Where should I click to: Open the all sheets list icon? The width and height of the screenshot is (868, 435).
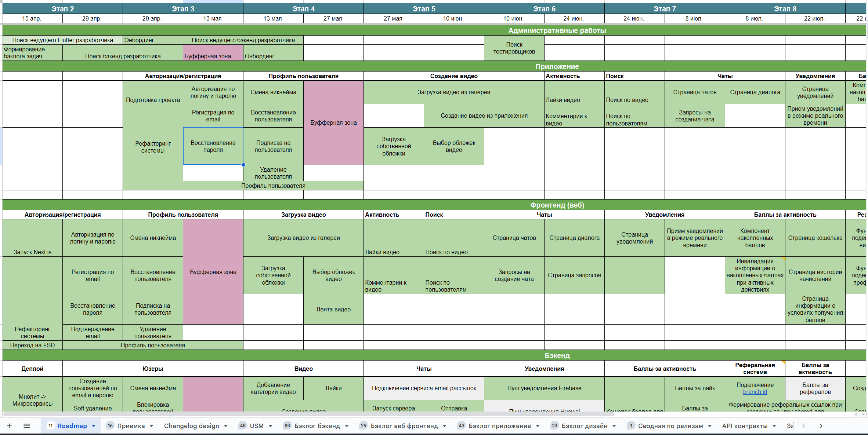pyautogui.click(x=26, y=426)
